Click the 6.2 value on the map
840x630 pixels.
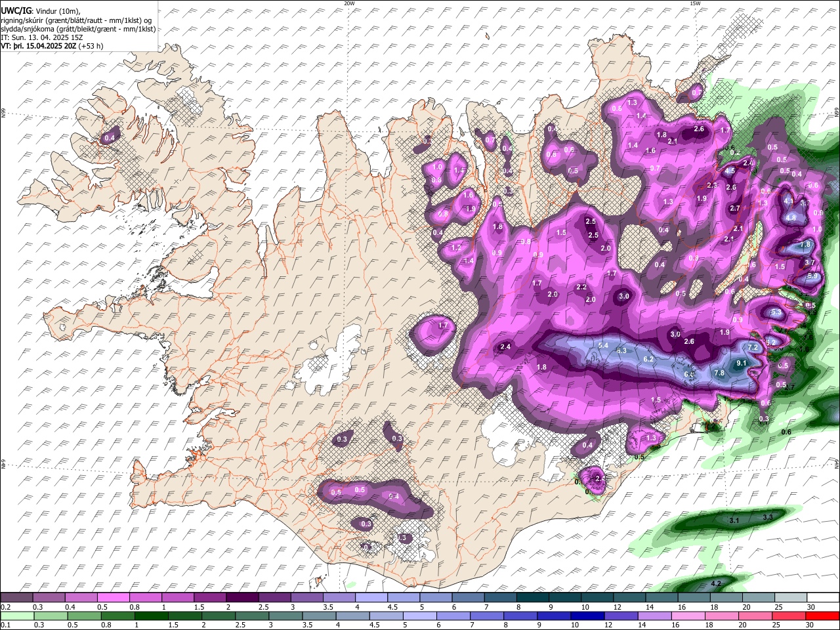[649, 359]
